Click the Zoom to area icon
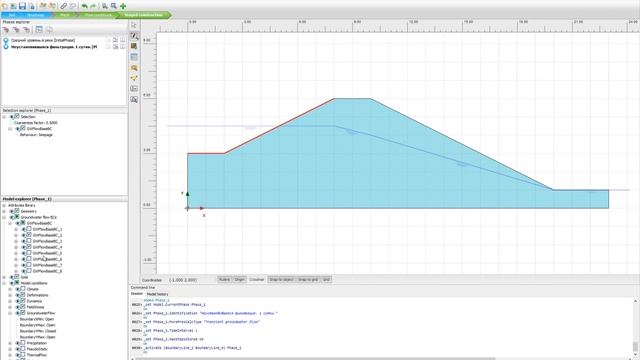Viewport: 640px width, 360px height. (x=114, y=6)
